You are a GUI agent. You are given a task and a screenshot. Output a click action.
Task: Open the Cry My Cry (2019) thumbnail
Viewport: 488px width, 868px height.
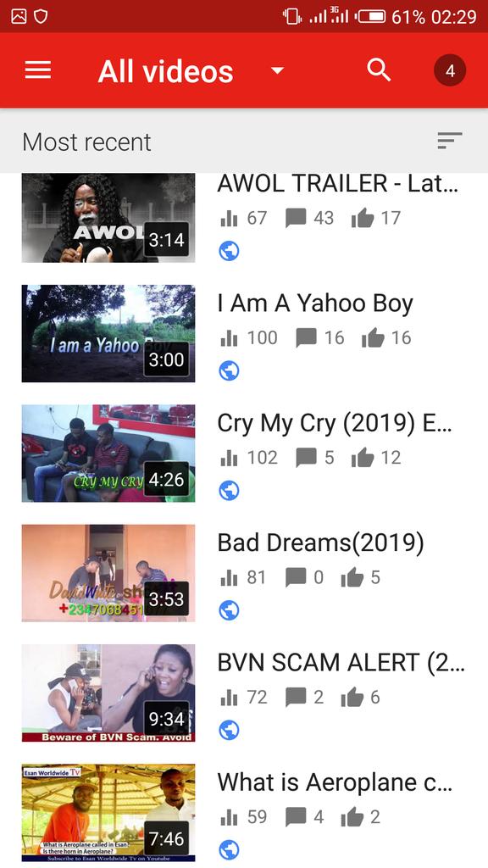108,453
